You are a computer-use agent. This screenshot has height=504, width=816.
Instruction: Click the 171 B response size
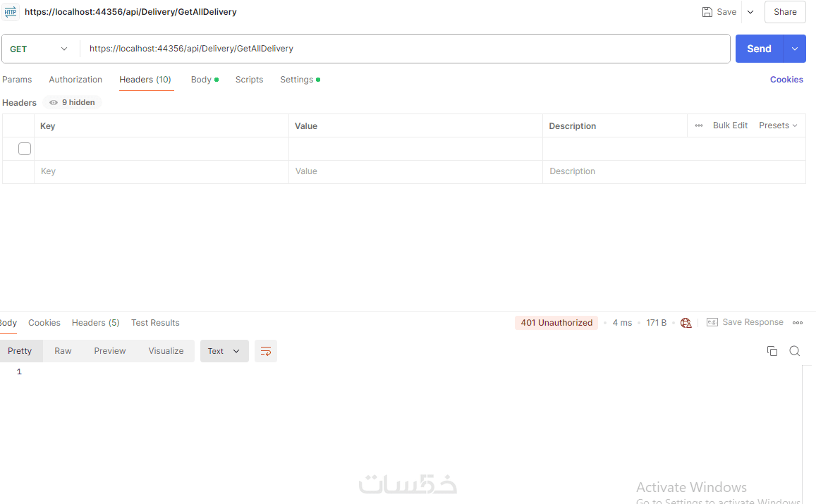[656, 322]
